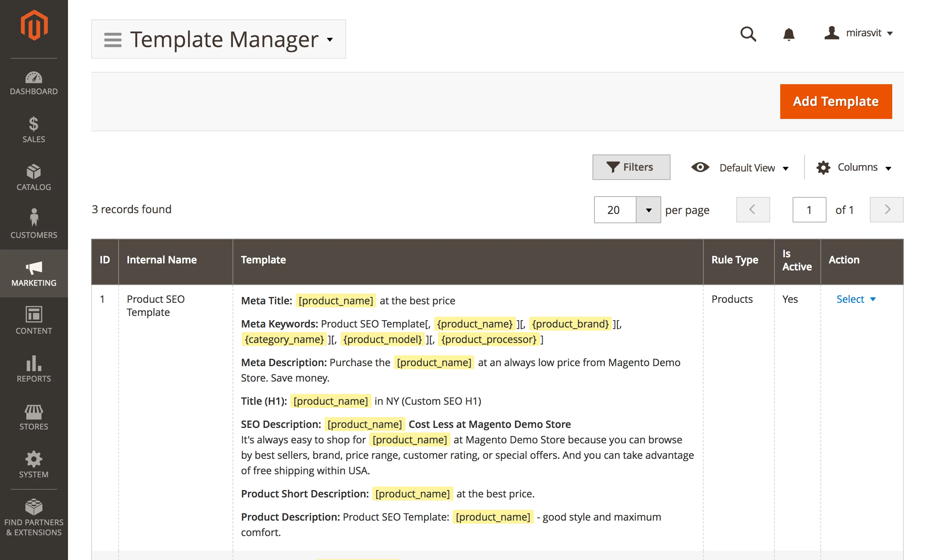Open the Reports bar-chart icon
Image resolution: width=927 pixels, height=560 pixels.
tap(34, 366)
